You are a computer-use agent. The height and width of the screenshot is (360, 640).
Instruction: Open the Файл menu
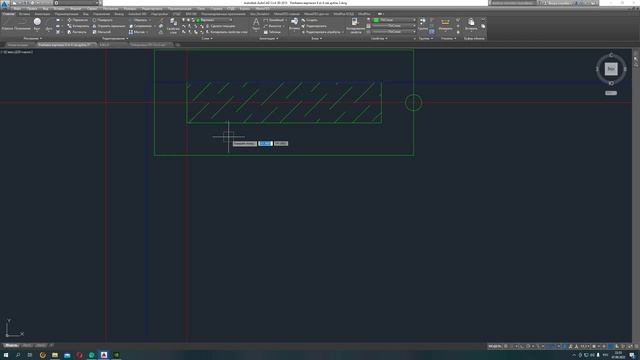[x=17, y=9]
